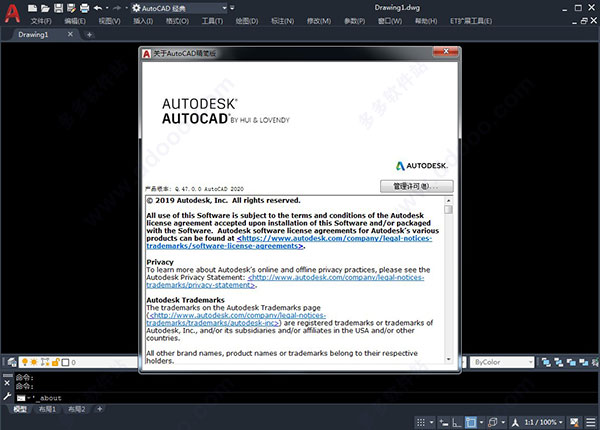Click the 管理许可 manage license button
This screenshot has height=430, width=600.
pyautogui.click(x=417, y=186)
